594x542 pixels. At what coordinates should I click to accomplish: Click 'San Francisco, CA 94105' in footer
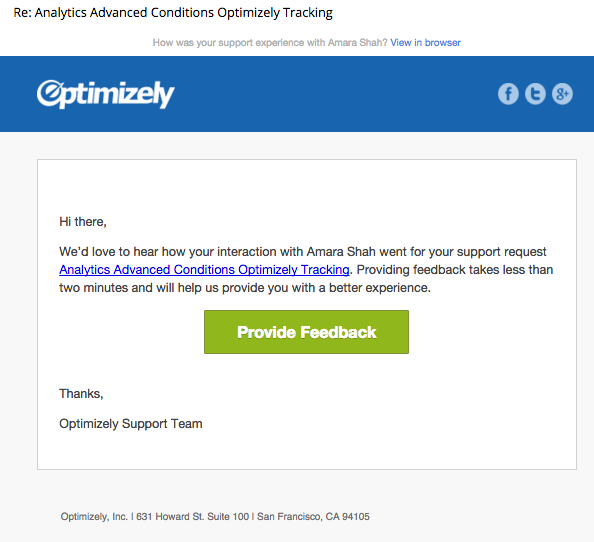pyautogui.click(x=313, y=517)
